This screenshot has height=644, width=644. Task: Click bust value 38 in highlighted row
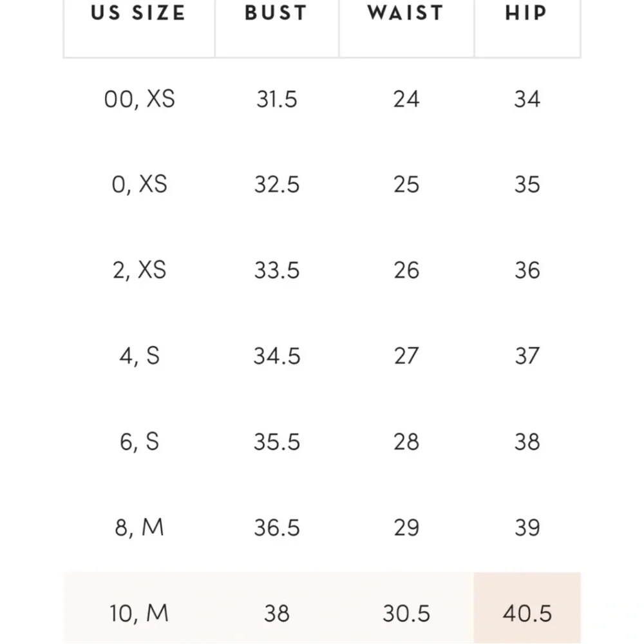(x=276, y=613)
